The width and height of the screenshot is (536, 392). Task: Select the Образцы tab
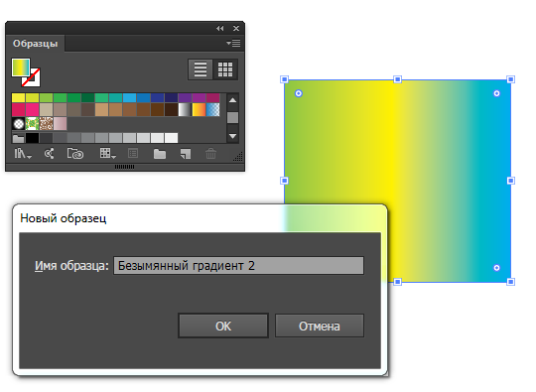coord(35,44)
